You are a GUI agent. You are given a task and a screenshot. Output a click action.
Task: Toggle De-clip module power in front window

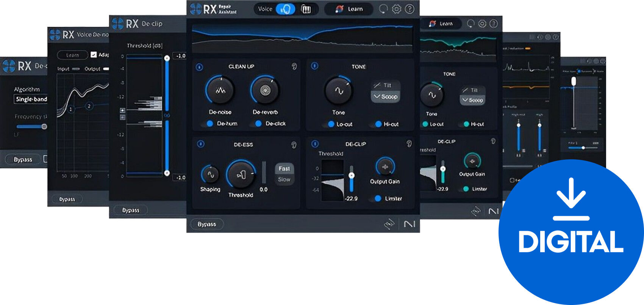pyautogui.click(x=315, y=144)
